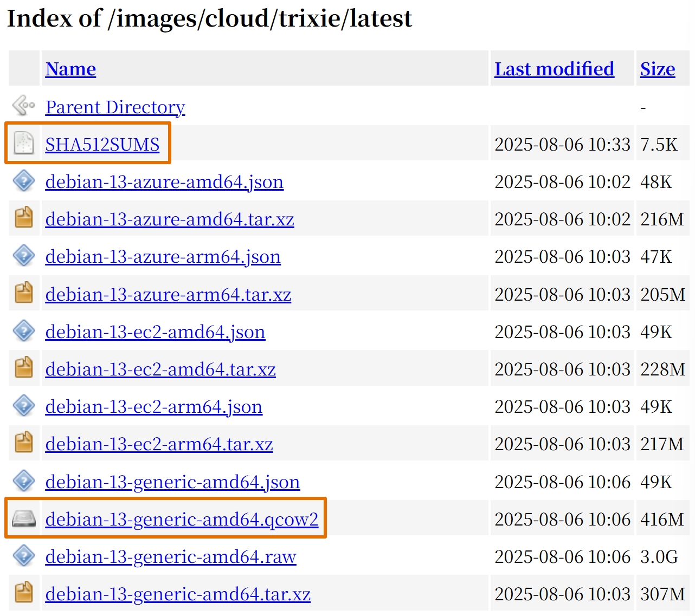Image resolution: width=695 pixels, height=616 pixels.
Task: Click the back-arrow icon beside Parent Directory
Action: pyautogui.click(x=23, y=106)
